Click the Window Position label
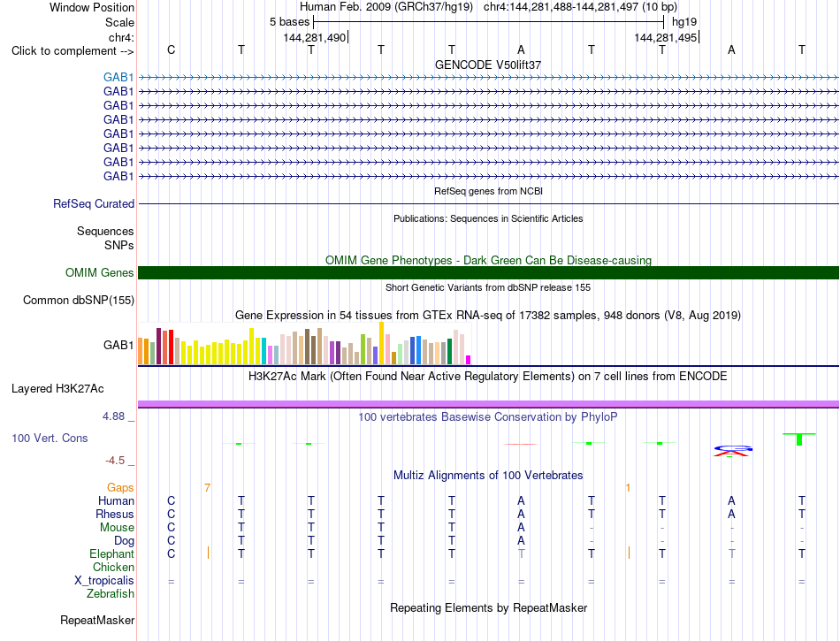This screenshot has width=840, height=641. click(x=92, y=8)
